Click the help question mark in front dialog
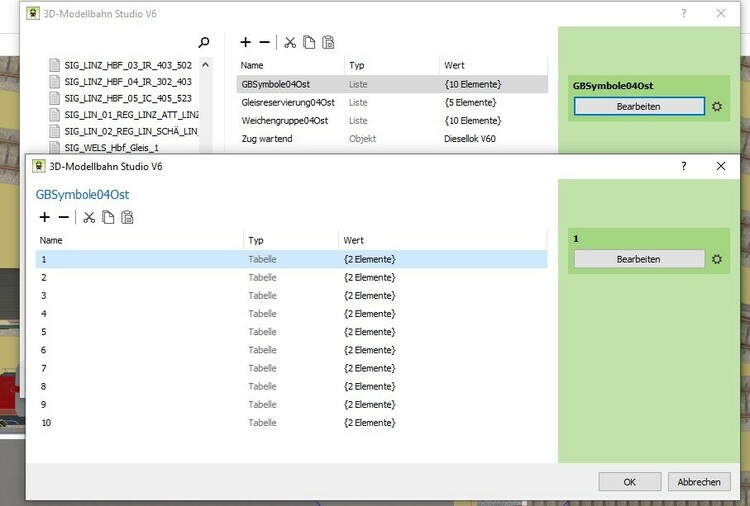The height and width of the screenshot is (506, 750). [x=684, y=166]
